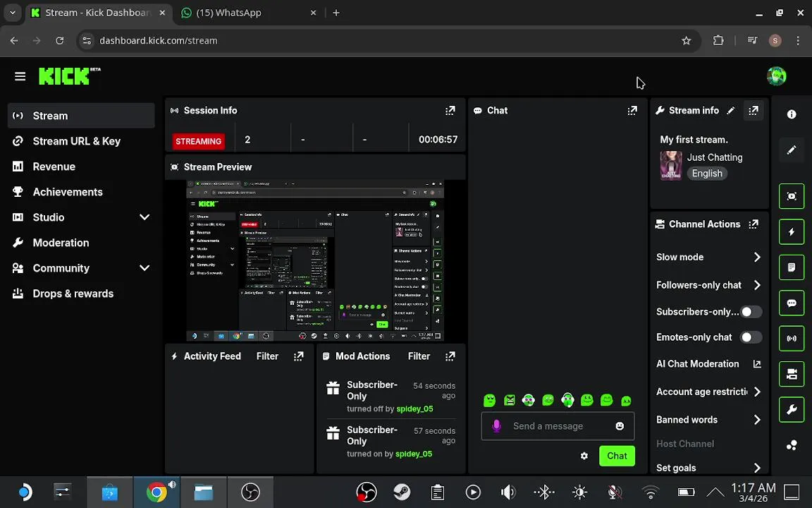
Task: Open the emoji picker in chat input
Action: [x=620, y=426]
